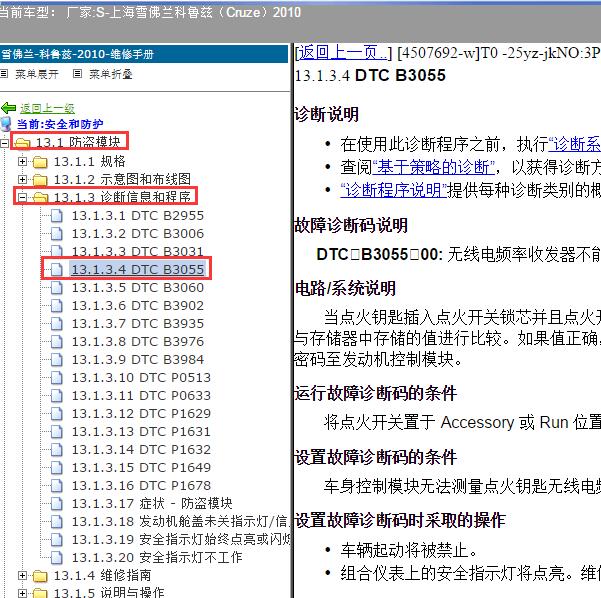
Task: Open 13.1.3.14 DTC P1632 entry
Action: [x=141, y=450]
